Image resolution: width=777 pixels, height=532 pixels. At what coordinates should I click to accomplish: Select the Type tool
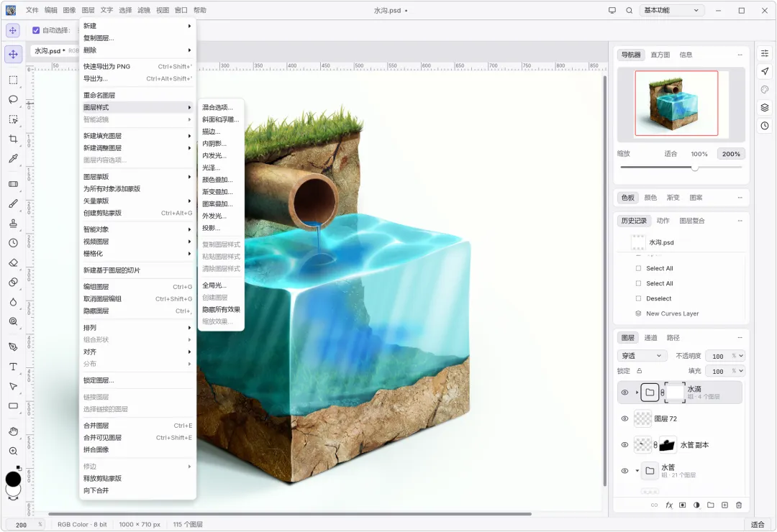14,367
